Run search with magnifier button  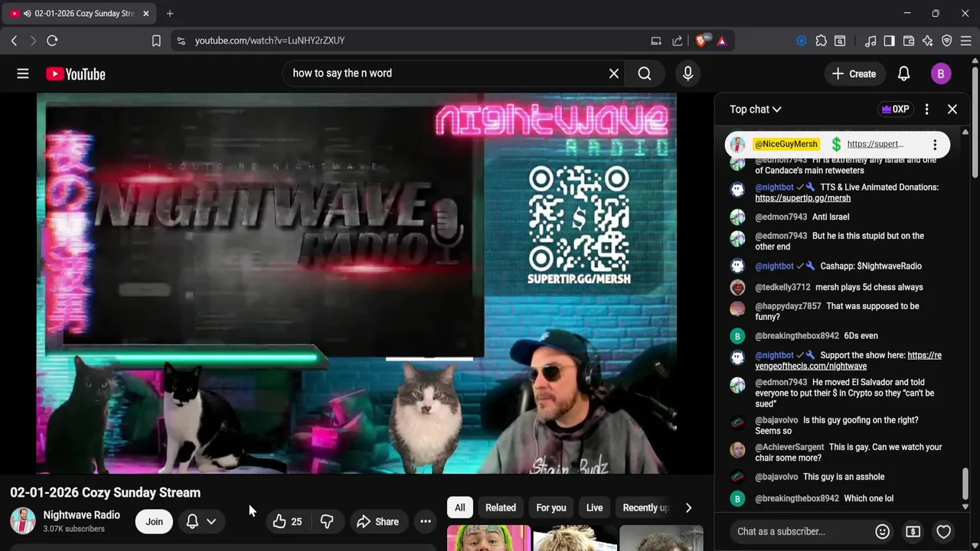click(x=645, y=73)
